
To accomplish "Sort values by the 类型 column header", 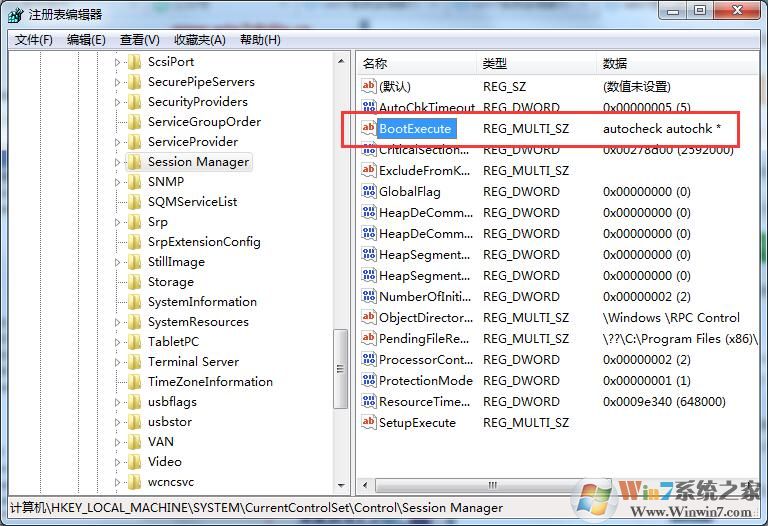I will point(537,63).
